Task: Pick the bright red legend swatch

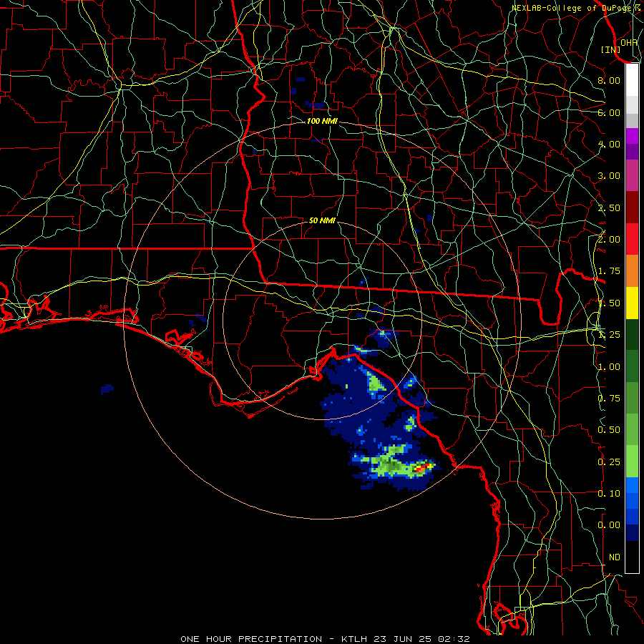Action: 632,239
